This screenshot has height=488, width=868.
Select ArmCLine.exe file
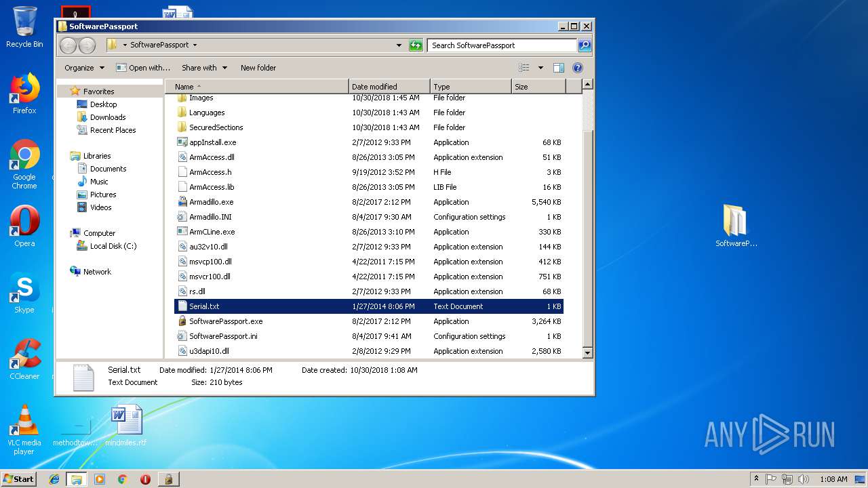click(369, 232)
